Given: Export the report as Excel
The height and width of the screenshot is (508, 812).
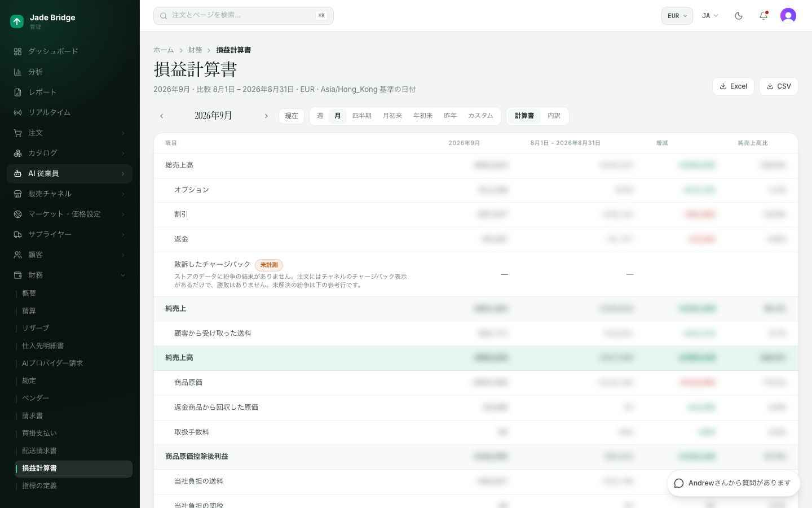Looking at the screenshot, I should [733, 86].
